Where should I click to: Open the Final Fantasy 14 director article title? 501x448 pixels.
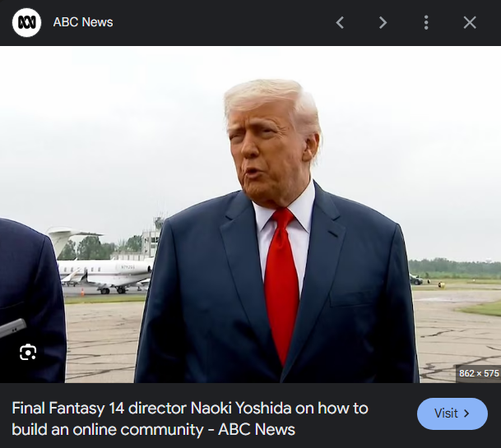pos(190,418)
